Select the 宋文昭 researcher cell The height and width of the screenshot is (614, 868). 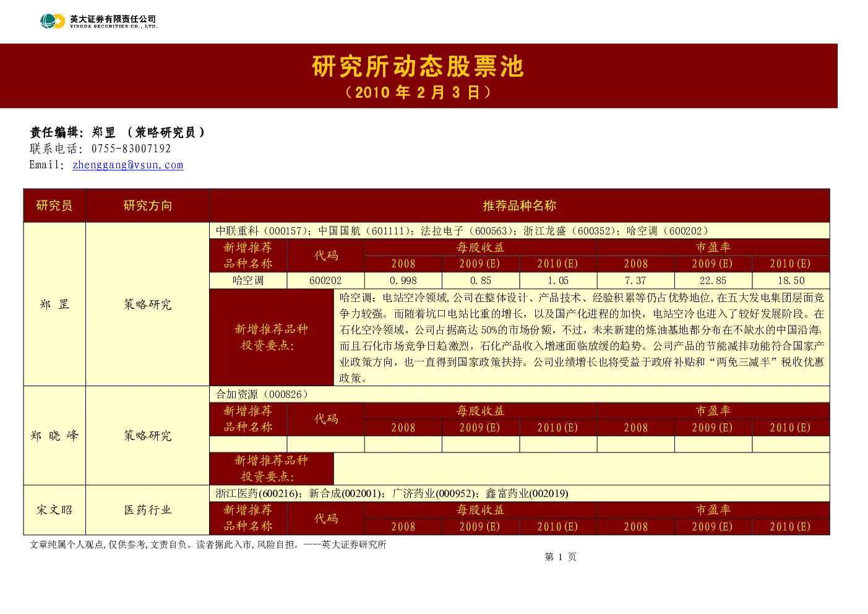coord(54,510)
